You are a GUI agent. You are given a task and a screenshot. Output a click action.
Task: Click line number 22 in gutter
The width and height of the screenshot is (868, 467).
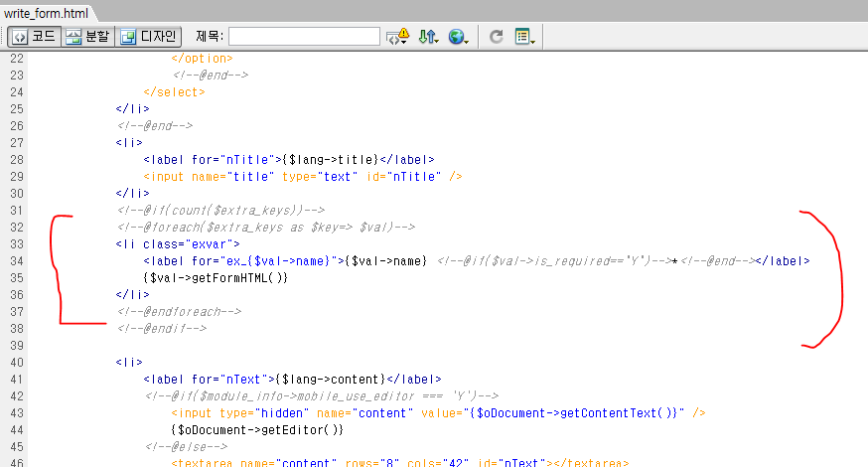point(17,59)
